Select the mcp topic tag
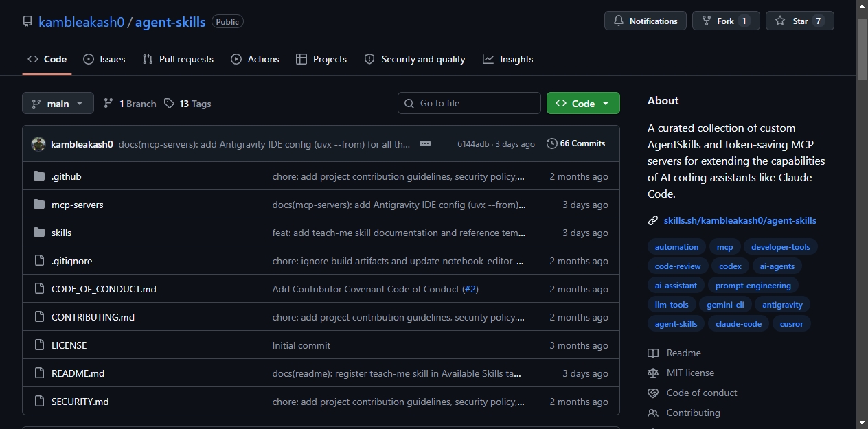Screen dimensions: 868x429 [724, 247]
